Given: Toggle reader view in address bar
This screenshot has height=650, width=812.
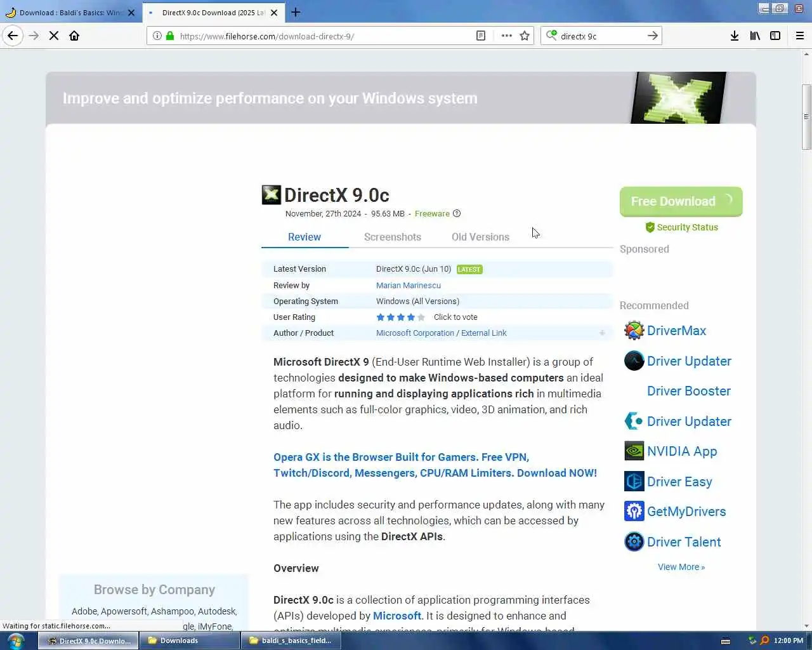Looking at the screenshot, I should [x=481, y=36].
